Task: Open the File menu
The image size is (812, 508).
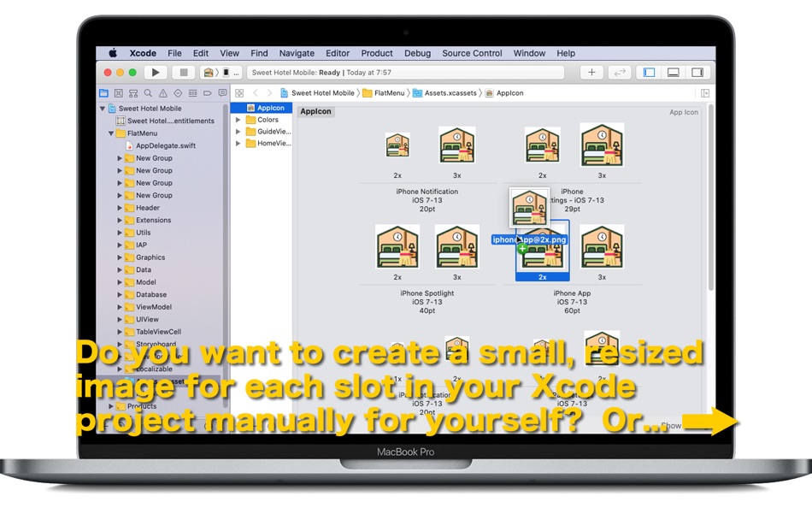Action: pyautogui.click(x=174, y=53)
